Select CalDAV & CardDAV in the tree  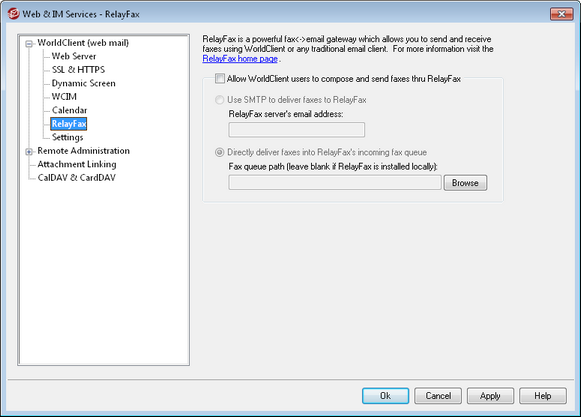(77, 178)
